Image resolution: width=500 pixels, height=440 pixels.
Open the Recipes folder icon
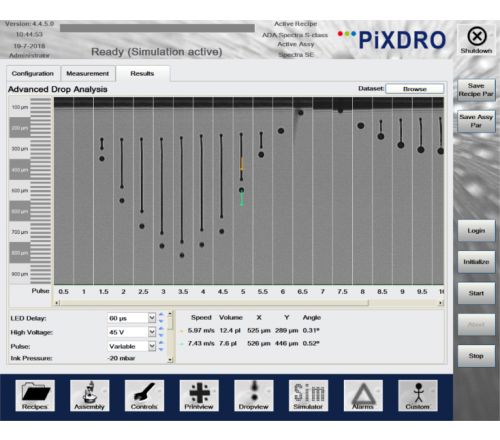point(35,395)
